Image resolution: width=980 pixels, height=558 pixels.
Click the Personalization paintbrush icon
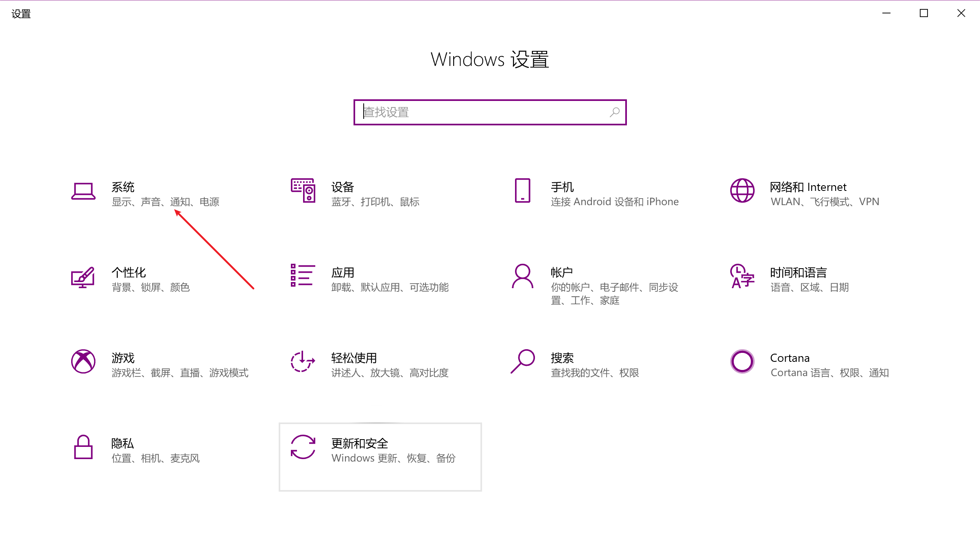(83, 278)
